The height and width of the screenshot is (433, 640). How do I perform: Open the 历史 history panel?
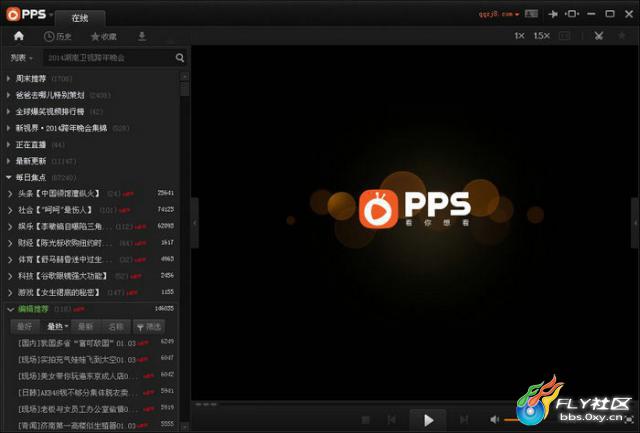[58, 37]
